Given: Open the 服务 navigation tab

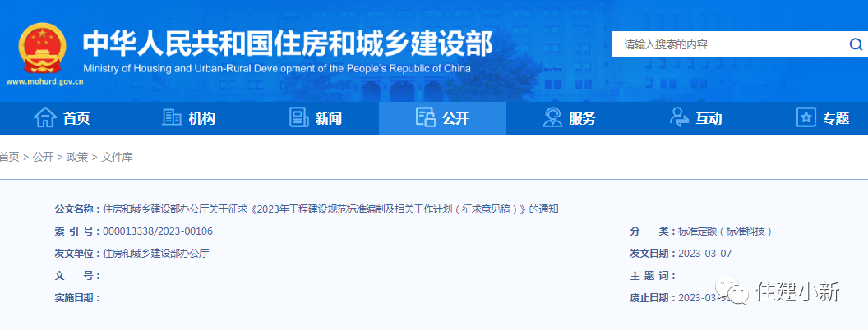Looking at the screenshot, I should [x=569, y=117].
